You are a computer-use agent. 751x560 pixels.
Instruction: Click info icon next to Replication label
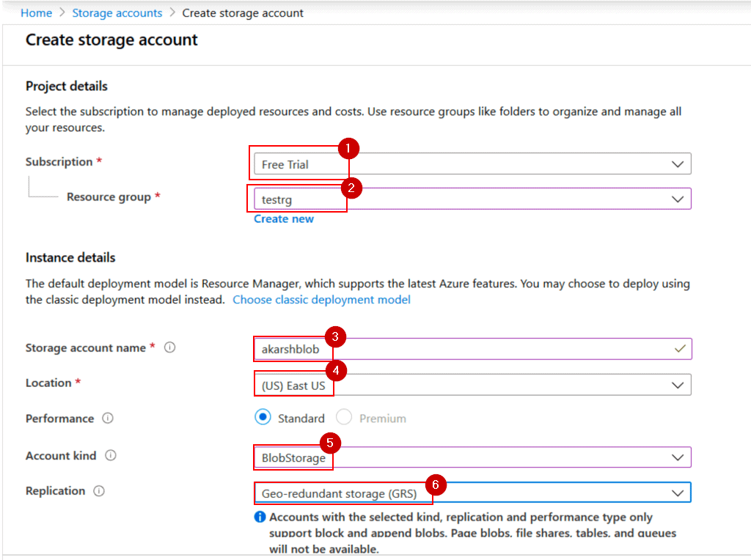coord(99,491)
